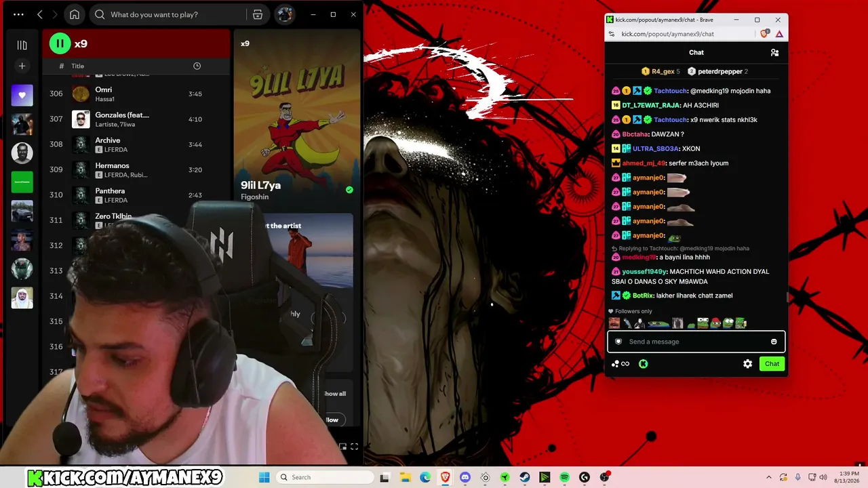Sort playlist by Title column
Screen dimensions: 868x488
tap(78, 66)
